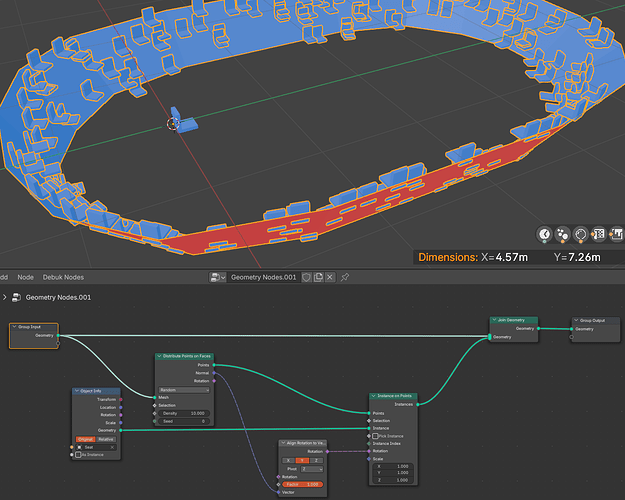Select Z axis in Align Rotation node
Image resolution: width=625 pixels, height=500 pixels.
tap(316, 460)
